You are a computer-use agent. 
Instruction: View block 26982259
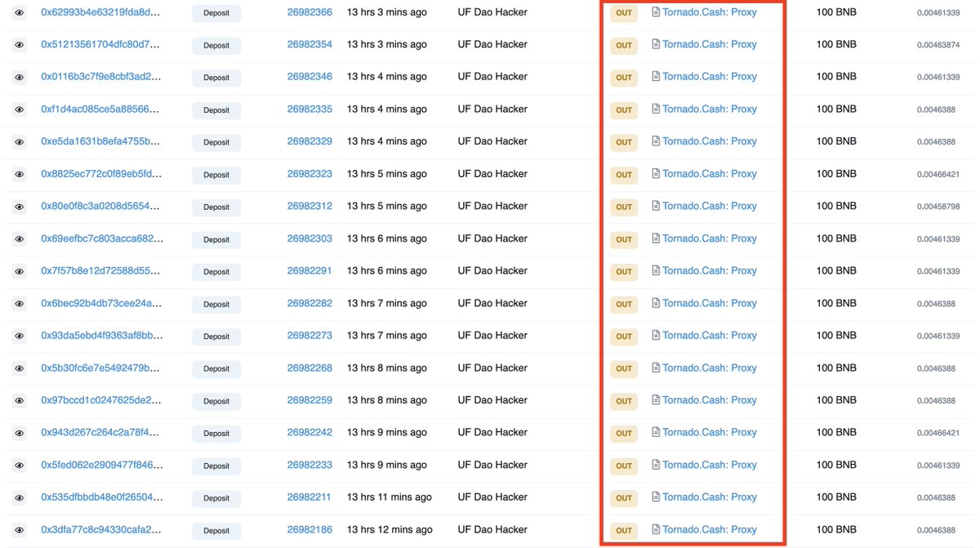tap(310, 400)
